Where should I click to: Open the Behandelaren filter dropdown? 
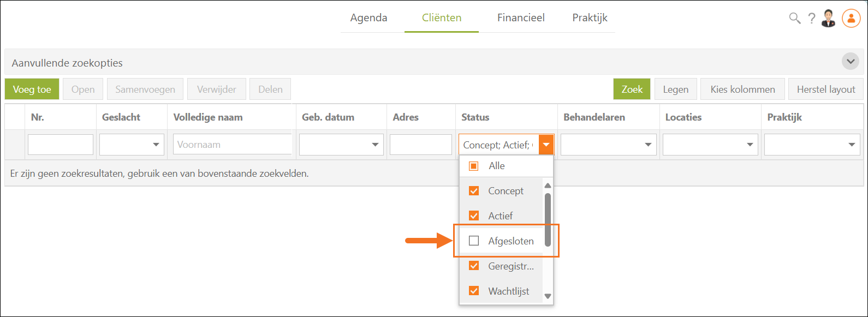[x=648, y=145]
